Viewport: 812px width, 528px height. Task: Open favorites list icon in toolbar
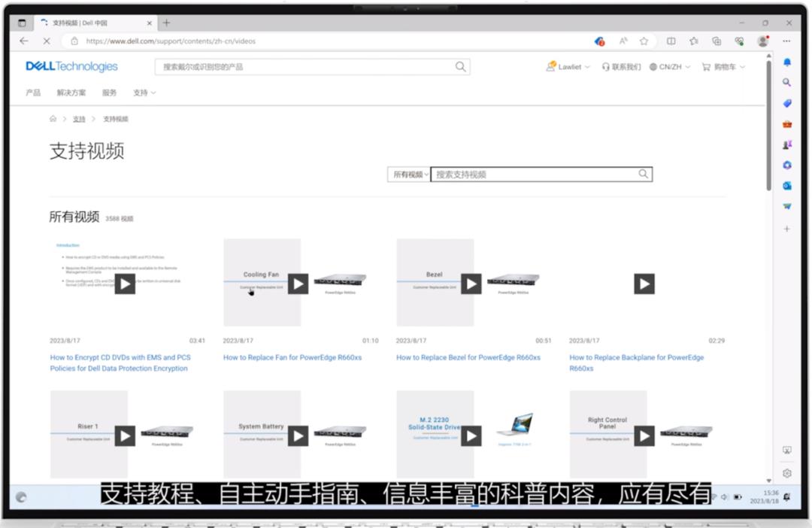pos(694,41)
